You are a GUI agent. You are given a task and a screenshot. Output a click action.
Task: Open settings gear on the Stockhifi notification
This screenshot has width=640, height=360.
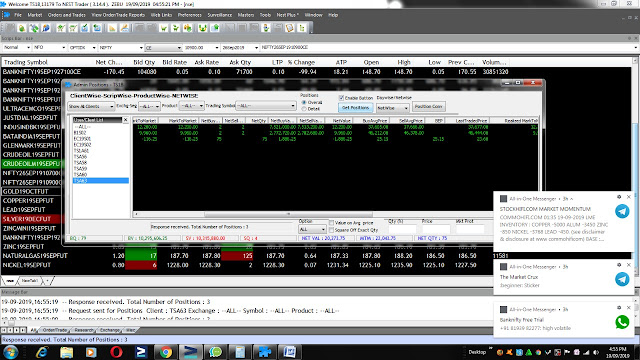pos(619,197)
